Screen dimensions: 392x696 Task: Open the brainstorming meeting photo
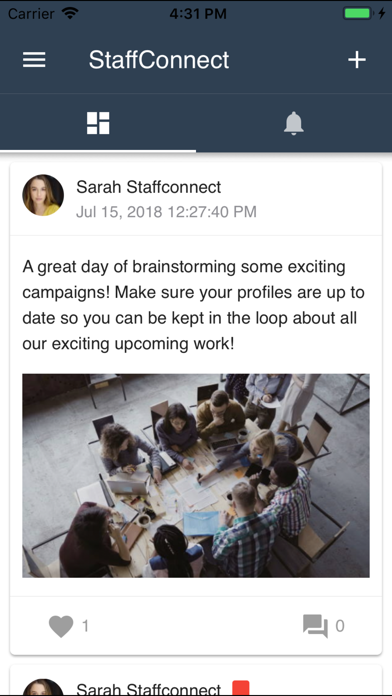coord(196,475)
